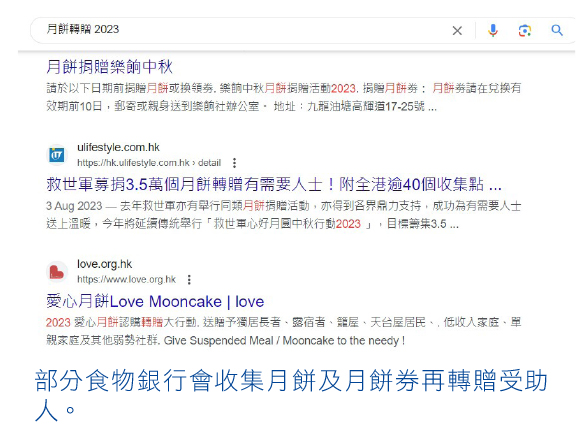Screen dimensions: 576x437
Task: Click the love.org.hk site name
Action: (x=104, y=264)
